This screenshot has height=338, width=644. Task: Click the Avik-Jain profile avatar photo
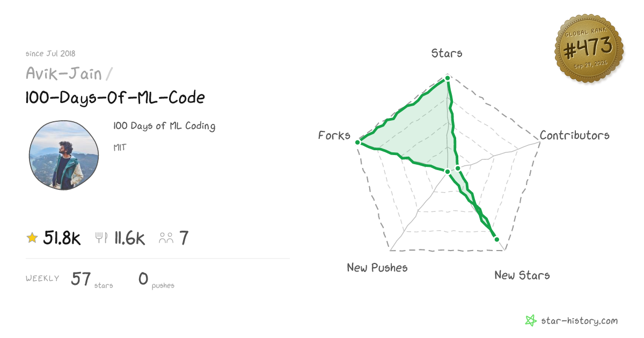pos(63,155)
